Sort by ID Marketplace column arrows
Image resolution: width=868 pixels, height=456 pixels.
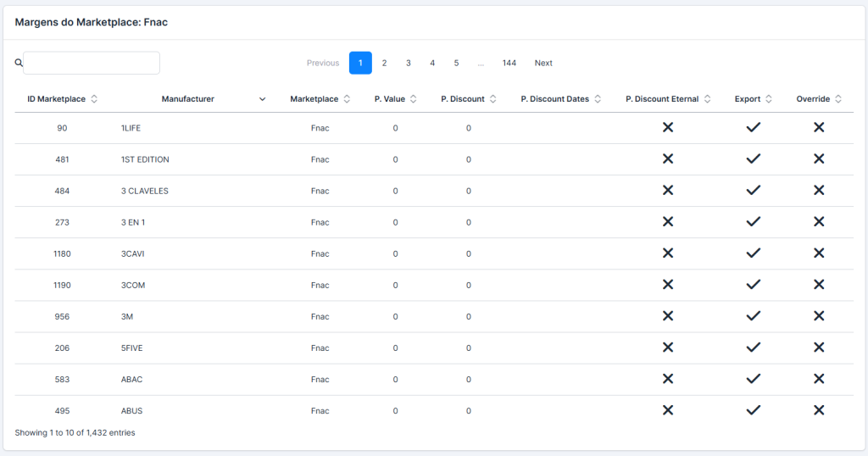point(94,99)
